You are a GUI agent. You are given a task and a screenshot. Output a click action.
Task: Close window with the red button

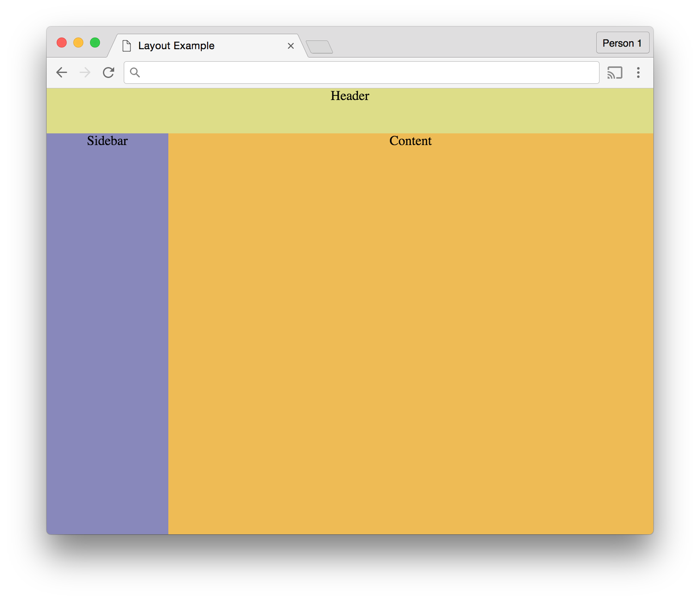[62, 43]
